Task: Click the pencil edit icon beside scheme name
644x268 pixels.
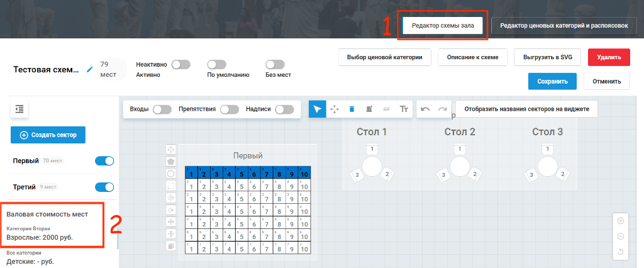Action: coord(90,69)
